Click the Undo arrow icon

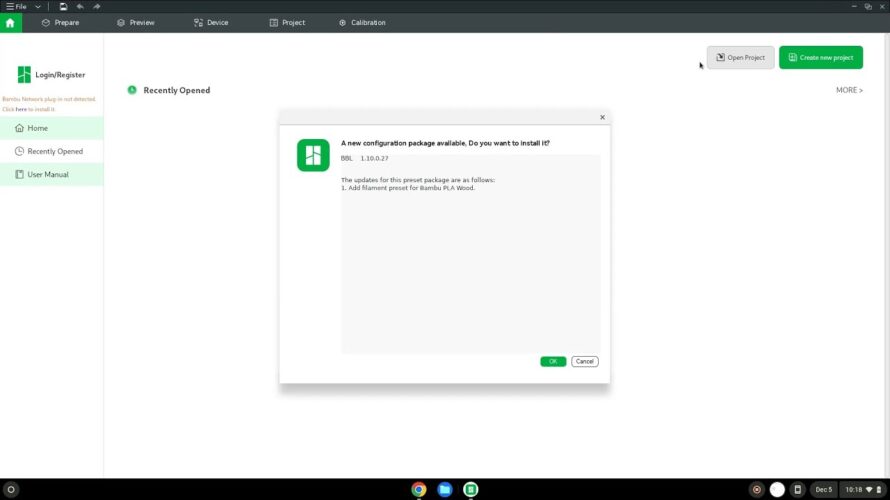tap(80, 7)
